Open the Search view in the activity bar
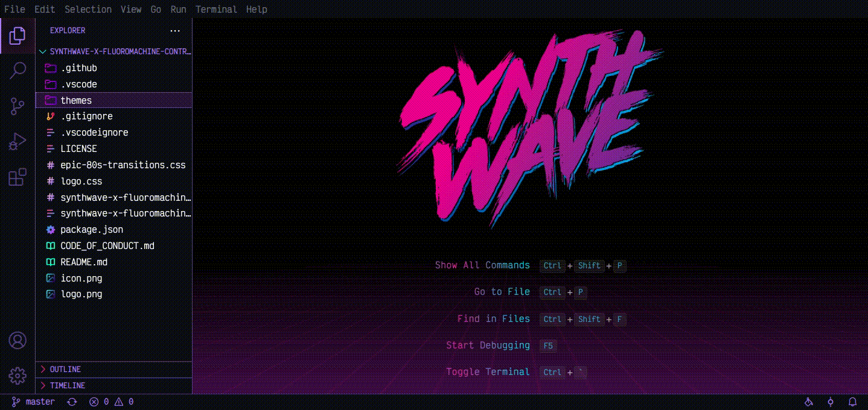The width and height of the screenshot is (868, 410). click(x=18, y=71)
